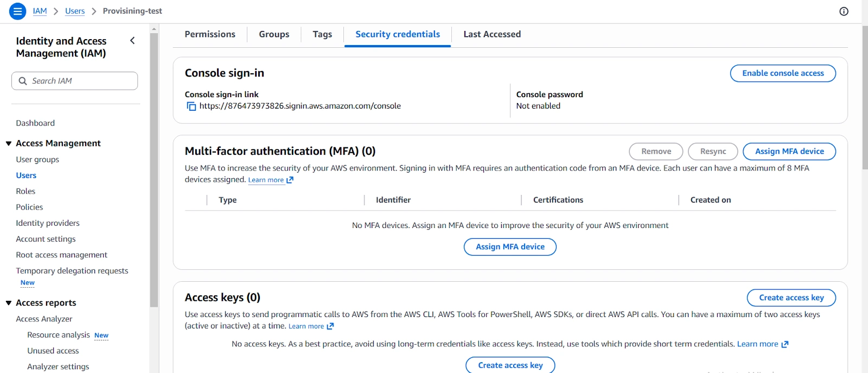Click the New badge under Temporary delegation requests
The image size is (868, 373).
click(28, 283)
